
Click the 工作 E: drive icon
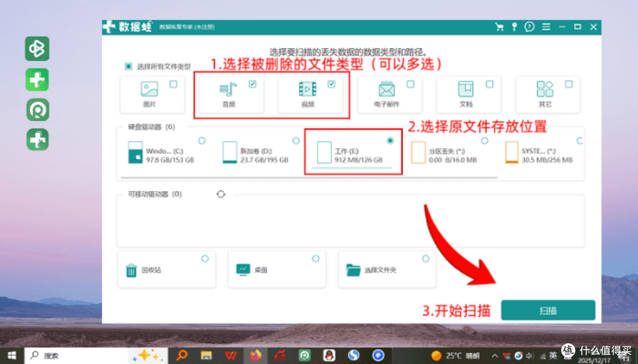pyautogui.click(x=324, y=152)
